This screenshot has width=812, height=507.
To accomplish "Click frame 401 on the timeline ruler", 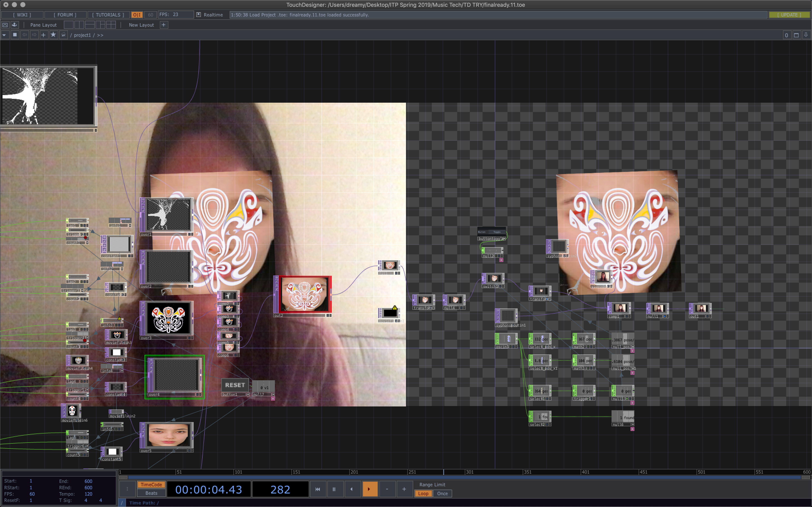I will (581, 472).
